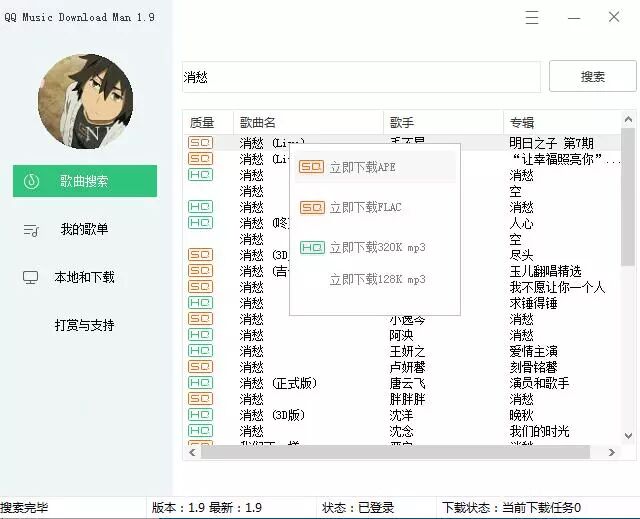Click the 搜索 button
The width and height of the screenshot is (640, 519).
click(x=593, y=76)
